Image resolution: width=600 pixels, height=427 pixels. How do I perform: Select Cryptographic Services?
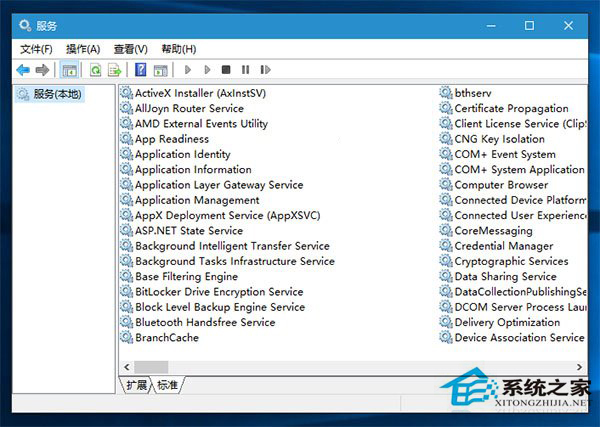[x=504, y=261]
